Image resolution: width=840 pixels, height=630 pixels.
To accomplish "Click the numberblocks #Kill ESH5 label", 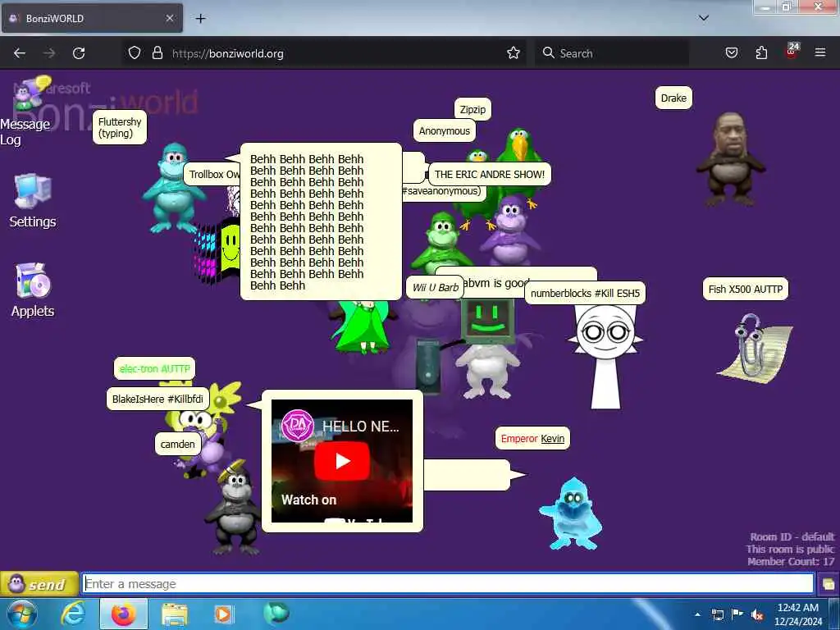I will (585, 293).
